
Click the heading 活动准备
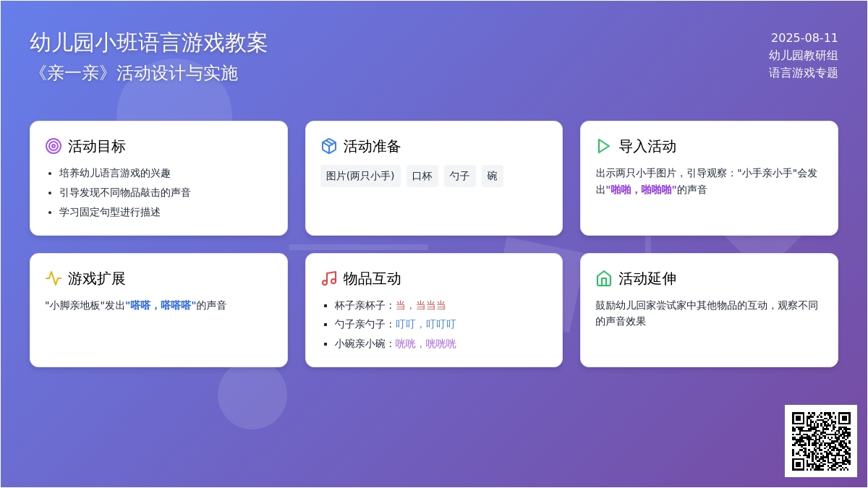pos(372,146)
